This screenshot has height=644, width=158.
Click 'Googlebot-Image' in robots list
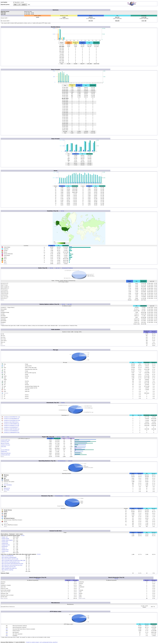(5, 312)
